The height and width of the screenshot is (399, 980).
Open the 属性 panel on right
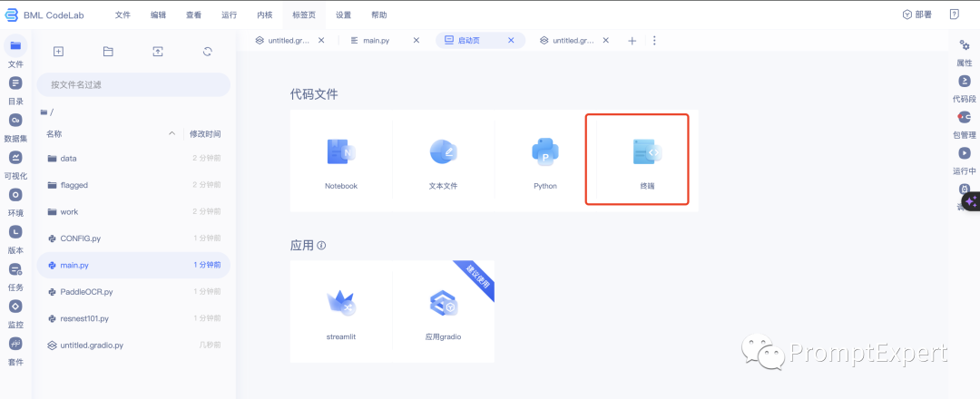click(x=965, y=53)
